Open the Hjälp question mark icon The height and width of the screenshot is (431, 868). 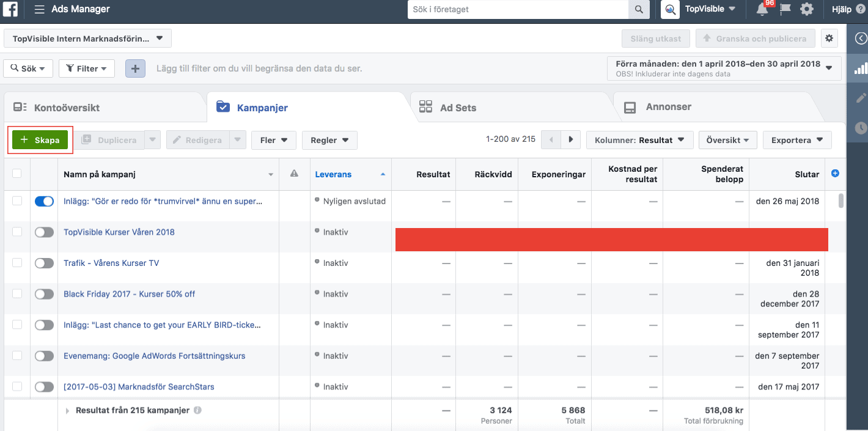860,9
